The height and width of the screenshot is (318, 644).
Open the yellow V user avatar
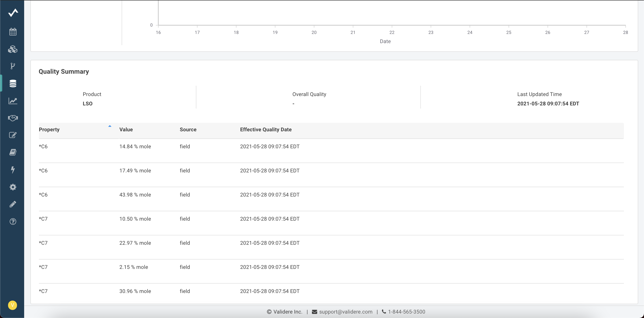pos(13,305)
